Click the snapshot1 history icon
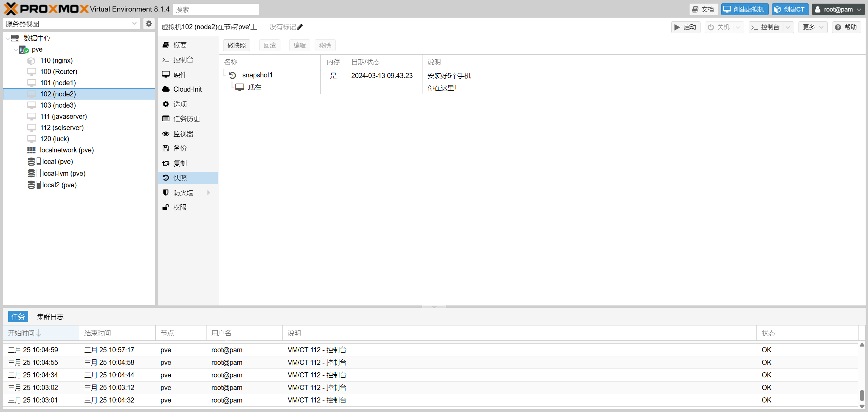The width and height of the screenshot is (868, 412). (x=233, y=75)
